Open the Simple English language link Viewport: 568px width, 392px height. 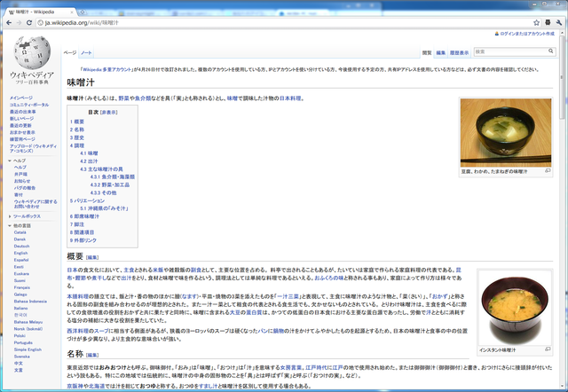[28, 349]
